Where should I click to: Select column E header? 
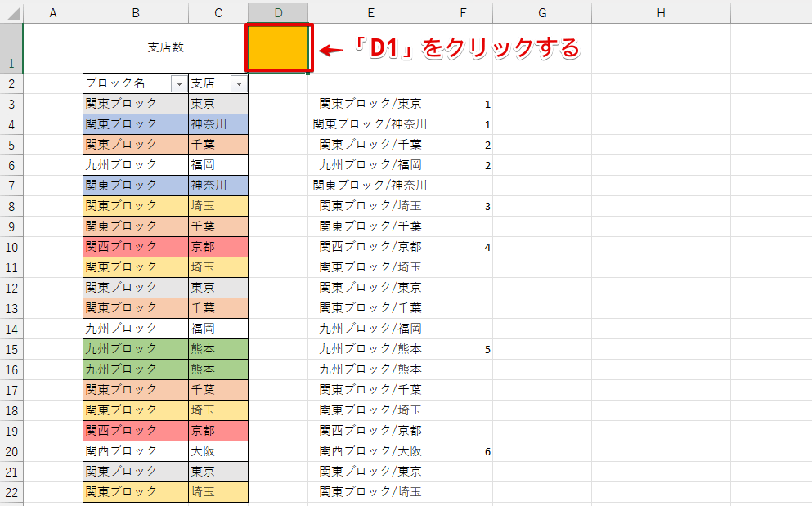pyautogui.click(x=370, y=13)
